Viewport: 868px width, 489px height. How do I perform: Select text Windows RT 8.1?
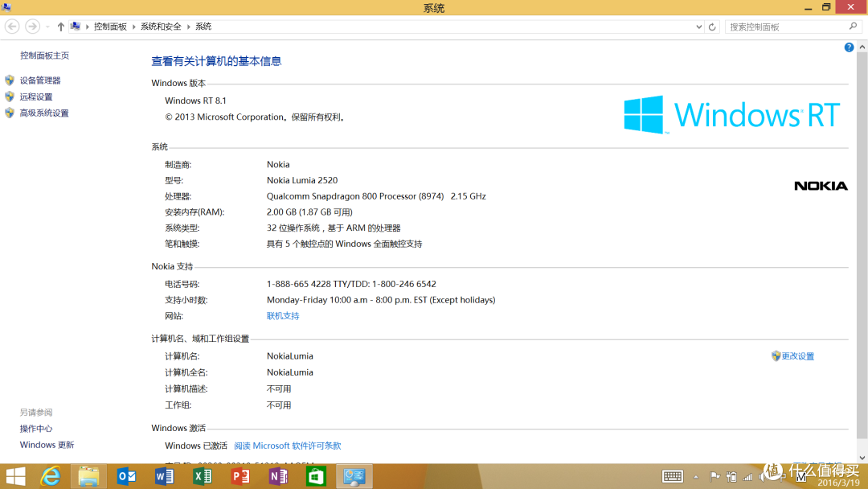pyautogui.click(x=195, y=101)
